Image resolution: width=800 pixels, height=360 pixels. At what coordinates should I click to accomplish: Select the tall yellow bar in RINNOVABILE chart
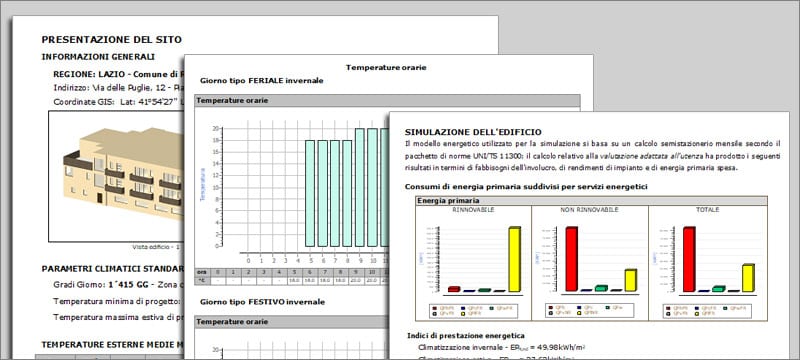(x=515, y=259)
